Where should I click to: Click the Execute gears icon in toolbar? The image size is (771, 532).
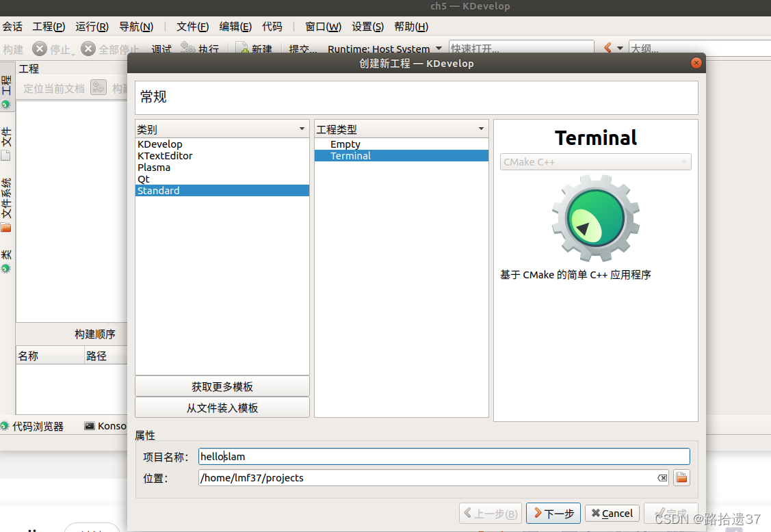click(x=188, y=48)
